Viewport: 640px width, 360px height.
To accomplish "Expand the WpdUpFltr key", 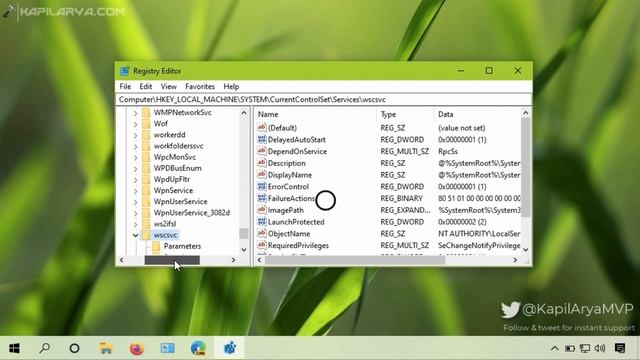I will click(136, 180).
